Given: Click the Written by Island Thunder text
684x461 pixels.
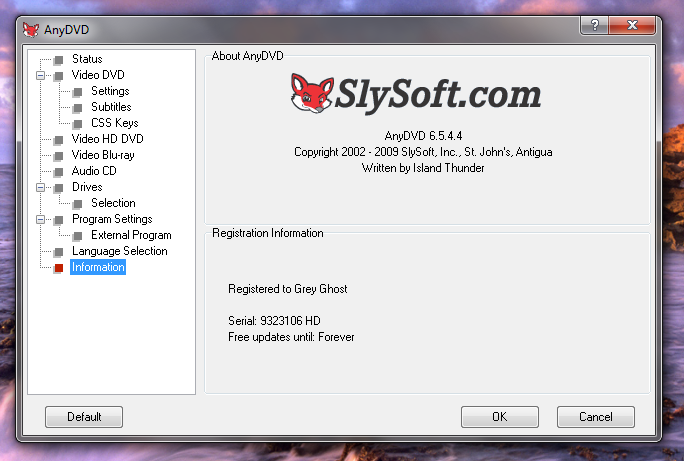Looking at the screenshot, I should pyautogui.click(x=423, y=168).
